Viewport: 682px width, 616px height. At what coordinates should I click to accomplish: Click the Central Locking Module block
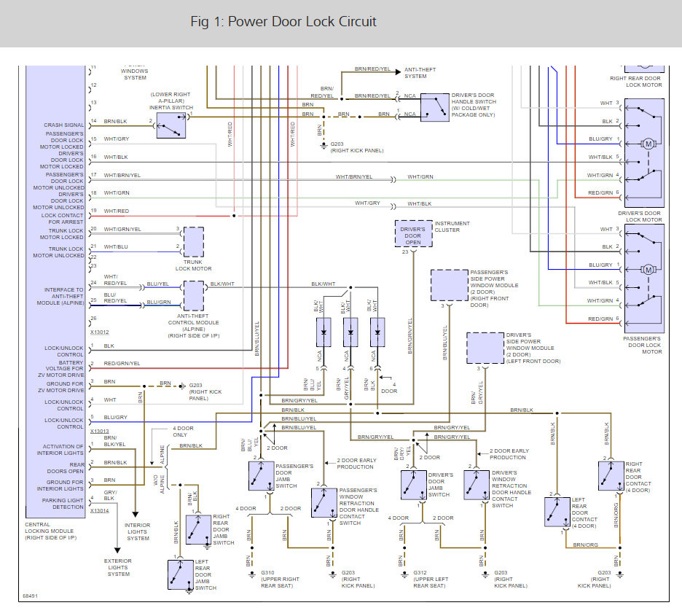(x=55, y=292)
